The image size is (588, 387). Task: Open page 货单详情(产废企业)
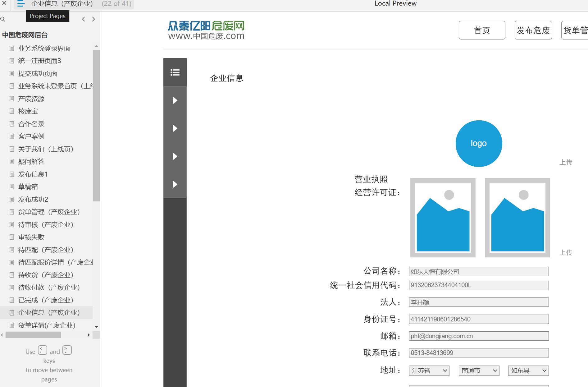point(47,325)
